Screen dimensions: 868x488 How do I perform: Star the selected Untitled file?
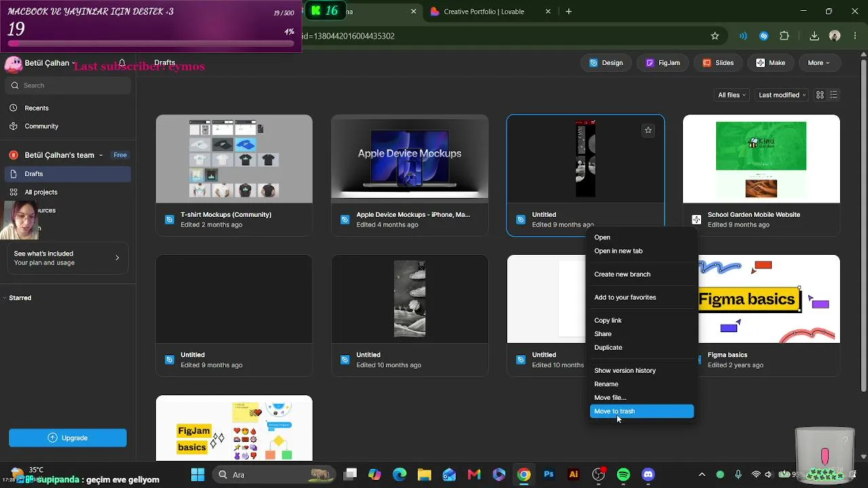tap(648, 130)
